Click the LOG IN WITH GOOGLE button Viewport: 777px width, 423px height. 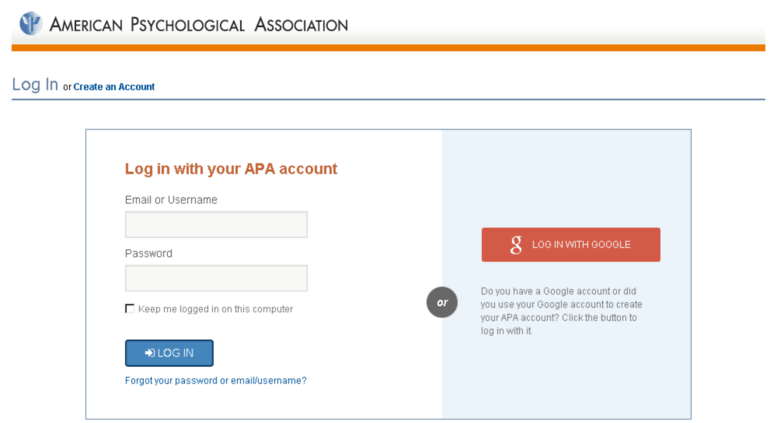[571, 245]
